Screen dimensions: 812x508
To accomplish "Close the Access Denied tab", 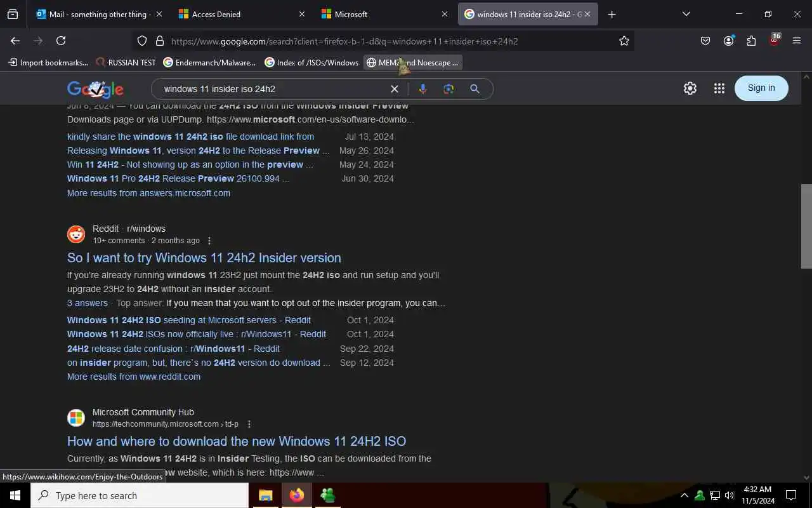I will [x=301, y=14].
